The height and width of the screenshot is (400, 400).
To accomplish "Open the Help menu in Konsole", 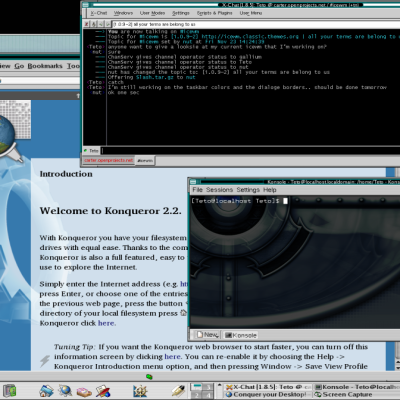I will (x=270, y=190).
